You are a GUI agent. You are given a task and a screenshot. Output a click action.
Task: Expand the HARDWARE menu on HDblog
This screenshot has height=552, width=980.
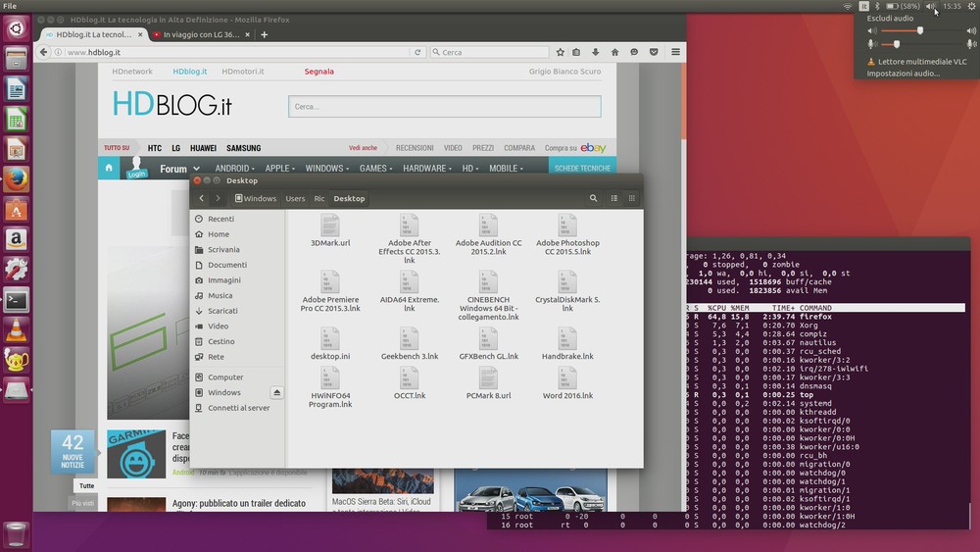pyautogui.click(x=427, y=169)
